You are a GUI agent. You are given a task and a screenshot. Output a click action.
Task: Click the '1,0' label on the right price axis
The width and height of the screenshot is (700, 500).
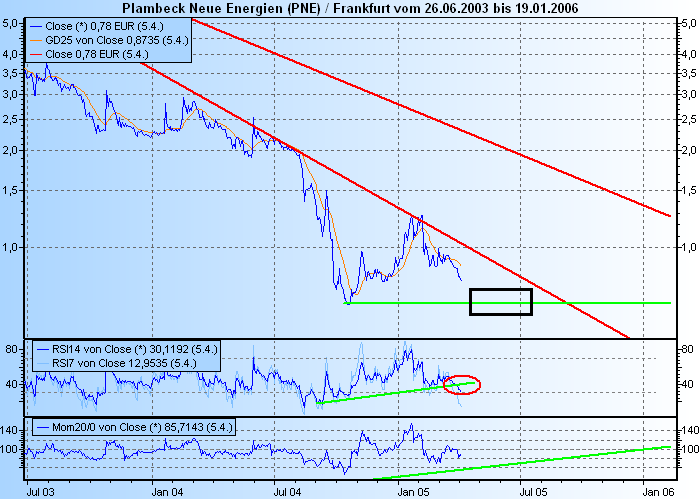tap(689, 247)
